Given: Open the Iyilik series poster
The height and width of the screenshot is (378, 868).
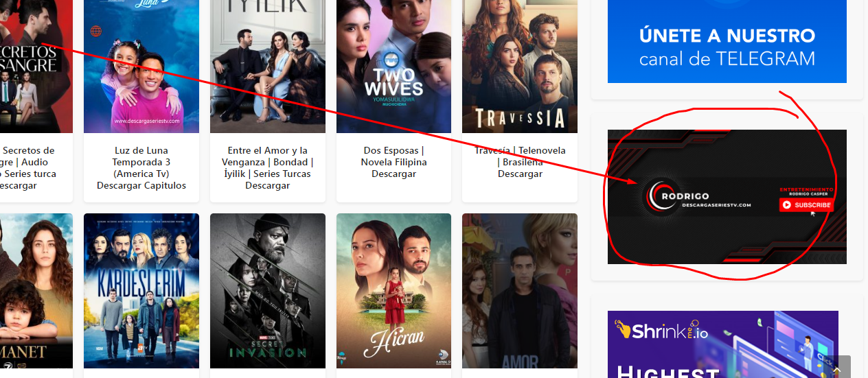Looking at the screenshot, I should [268, 67].
